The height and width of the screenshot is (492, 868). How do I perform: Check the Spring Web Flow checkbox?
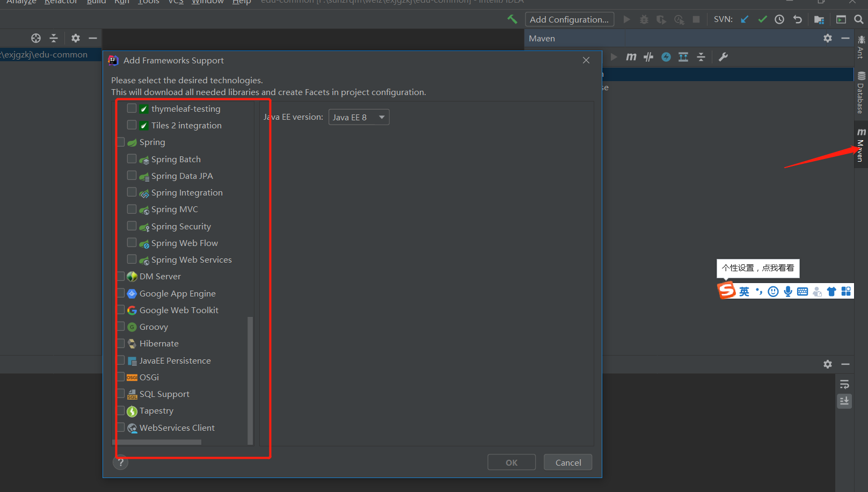pyautogui.click(x=132, y=243)
